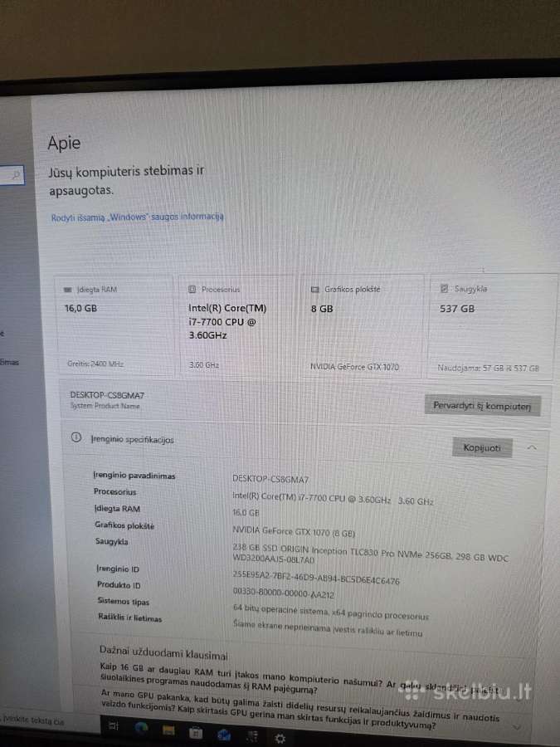The height and width of the screenshot is (747, 560).
Task: Select the 238 GB SSD ORIGIN storage text
Action: pyautogui.click(x=370, y=554)
